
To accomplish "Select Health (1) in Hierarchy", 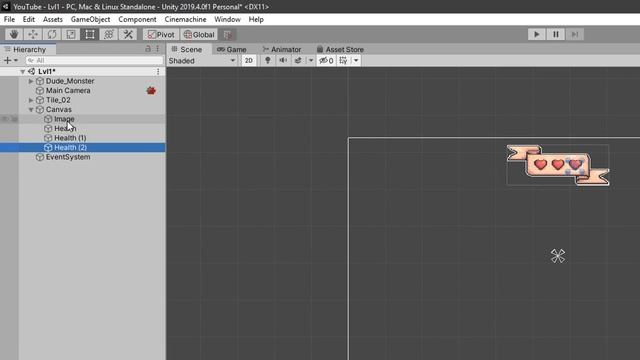I will pyautogui.click(x=70, y=138).
